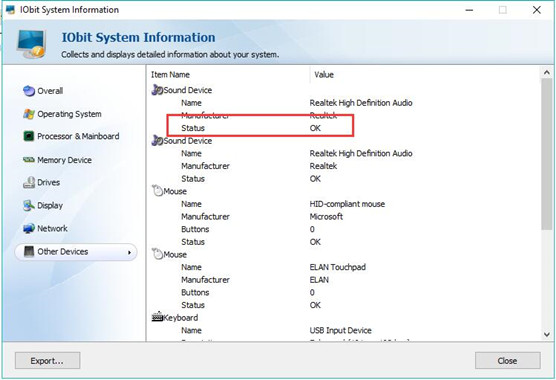Open the Drives icon in sidebar
Screen dimensions: 556x380
point(29,183)
